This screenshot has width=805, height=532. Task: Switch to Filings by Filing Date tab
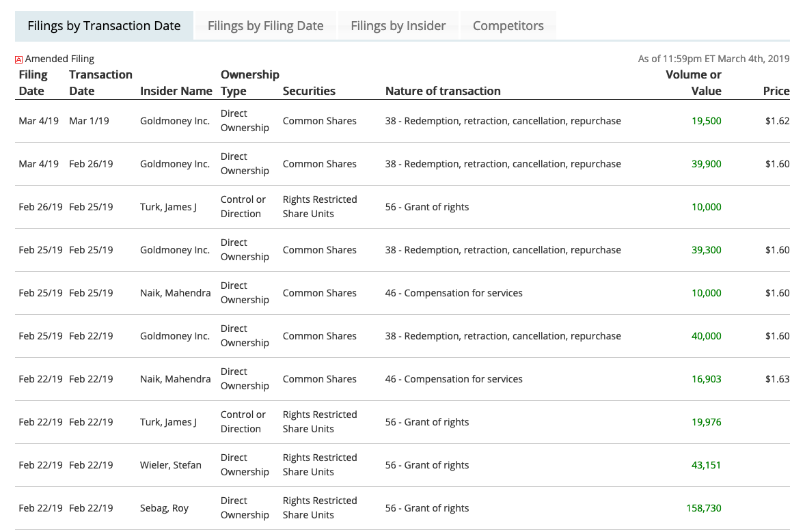[265, 26]
